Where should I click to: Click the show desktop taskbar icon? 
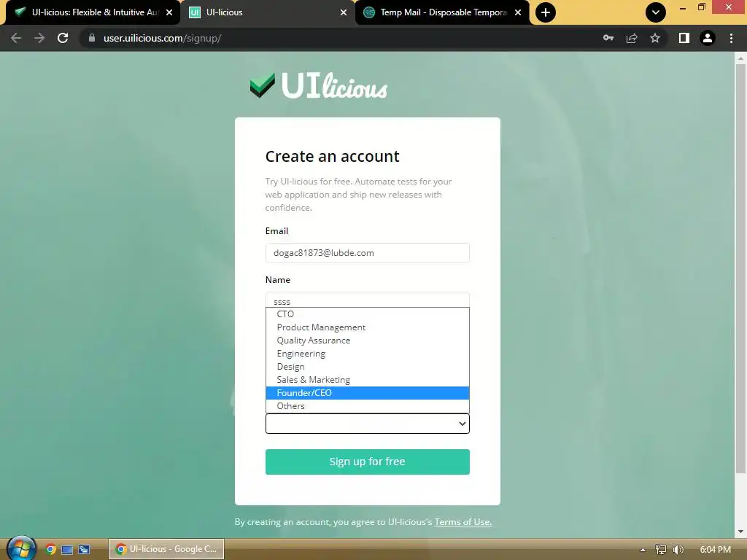[x=67, y=550]
